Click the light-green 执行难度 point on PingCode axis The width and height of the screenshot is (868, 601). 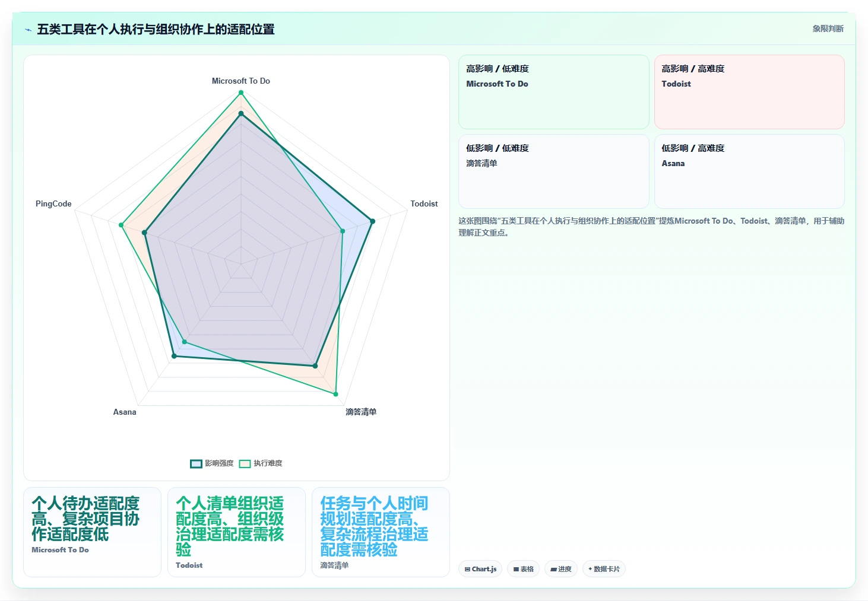(x=121, y=225)
